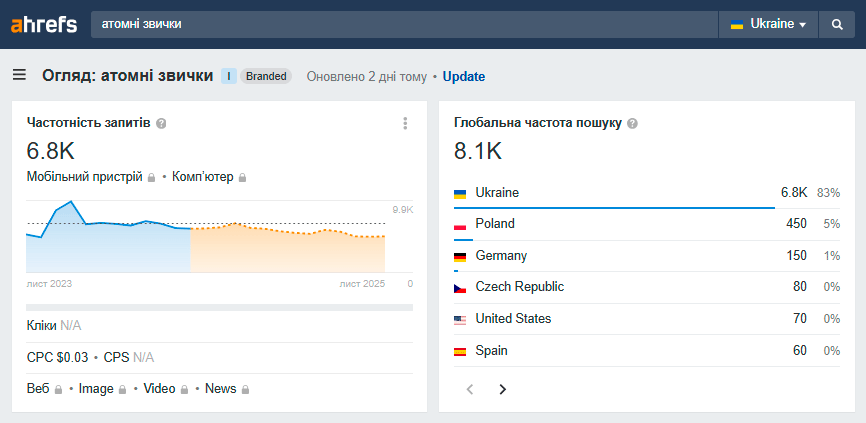The width and height of the screenshot is (866, 423).
Task: Click the Branded tag
Action: click(266, 76)
